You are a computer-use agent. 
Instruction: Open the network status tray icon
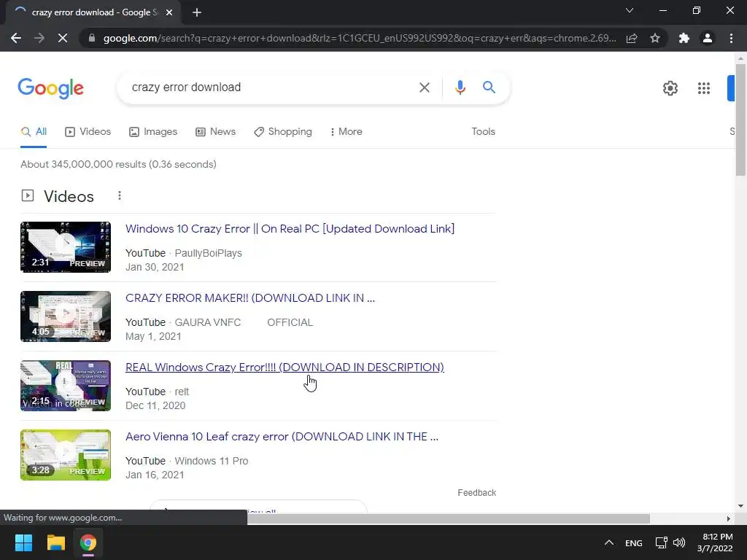(661, 542)
